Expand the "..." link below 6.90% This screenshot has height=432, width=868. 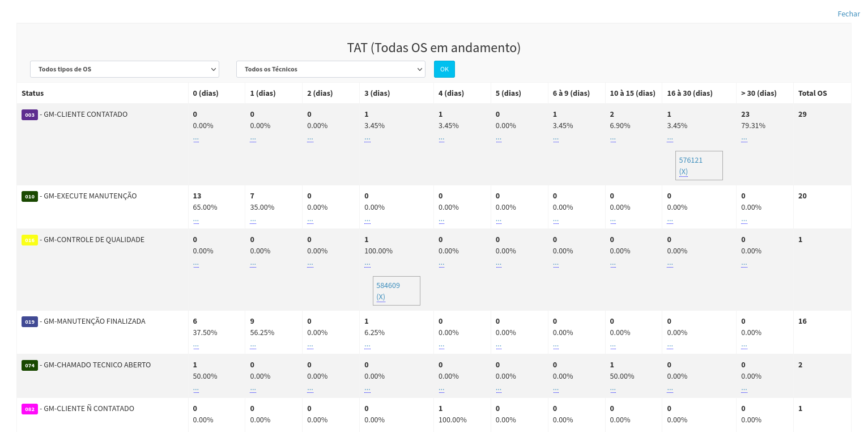(613, 138)
